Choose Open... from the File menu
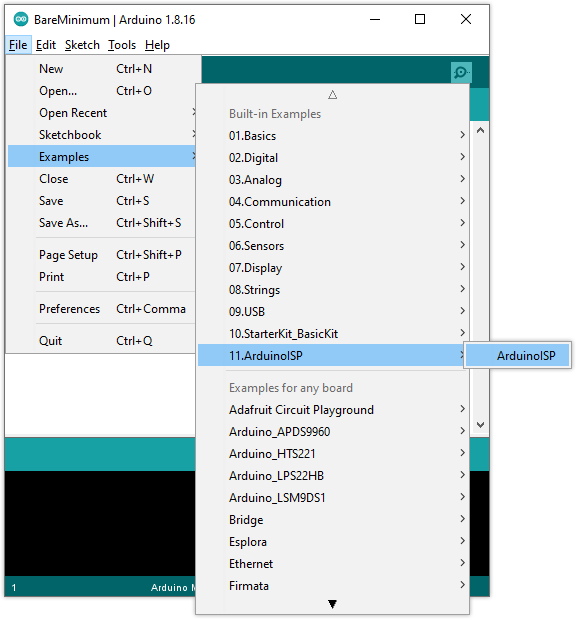Viewport: 576px width, 619px height. click(102, 91)
